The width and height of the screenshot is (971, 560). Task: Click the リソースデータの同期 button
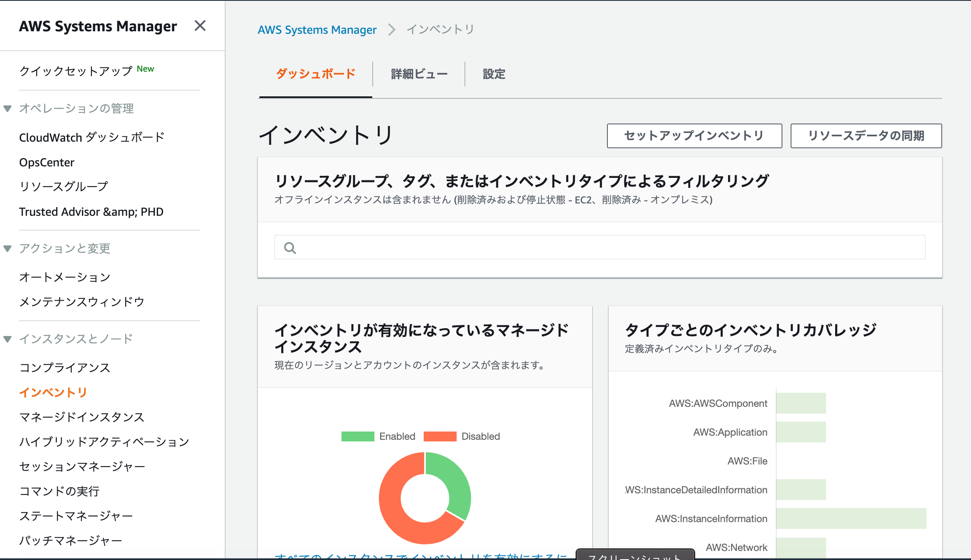(866, 136)
